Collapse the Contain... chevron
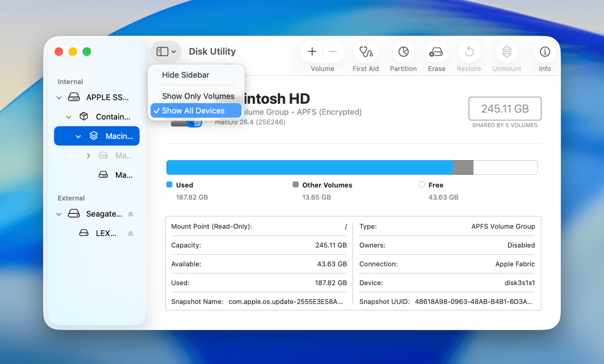This screenshot has height=364, width=604. point(69,117)
